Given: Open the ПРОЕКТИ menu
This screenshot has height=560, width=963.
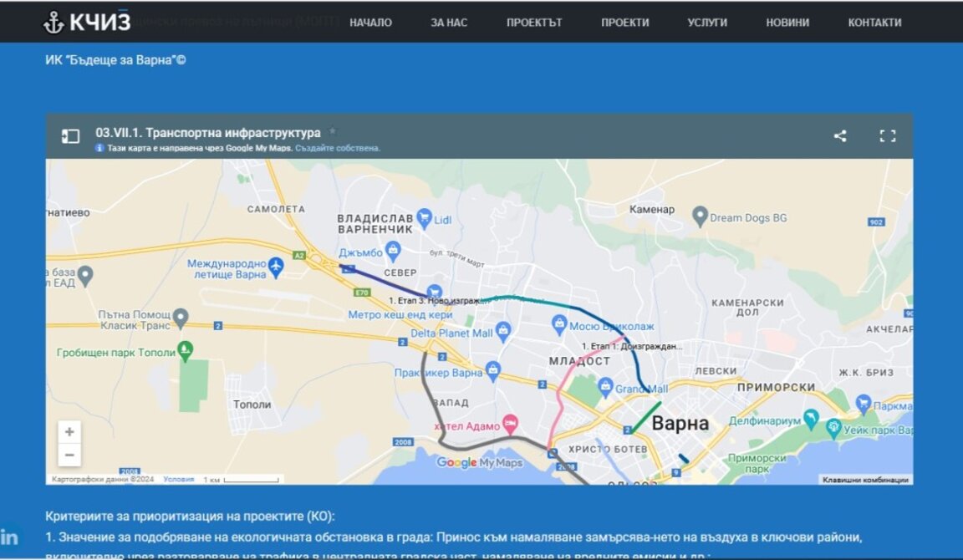Looking at the screenshot, I should click(x=624, y=23).
